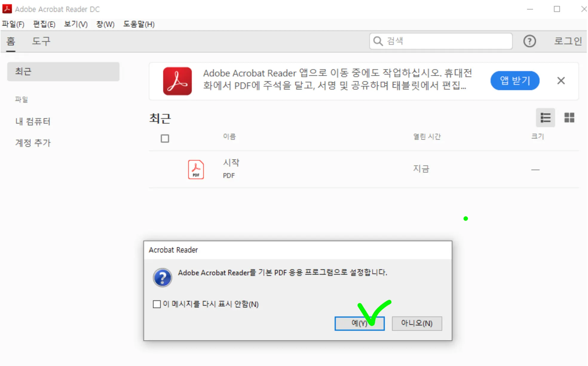Click the search magnifier icon
The height and width of the screenshot is (366, 588).
tap(378, 41)
